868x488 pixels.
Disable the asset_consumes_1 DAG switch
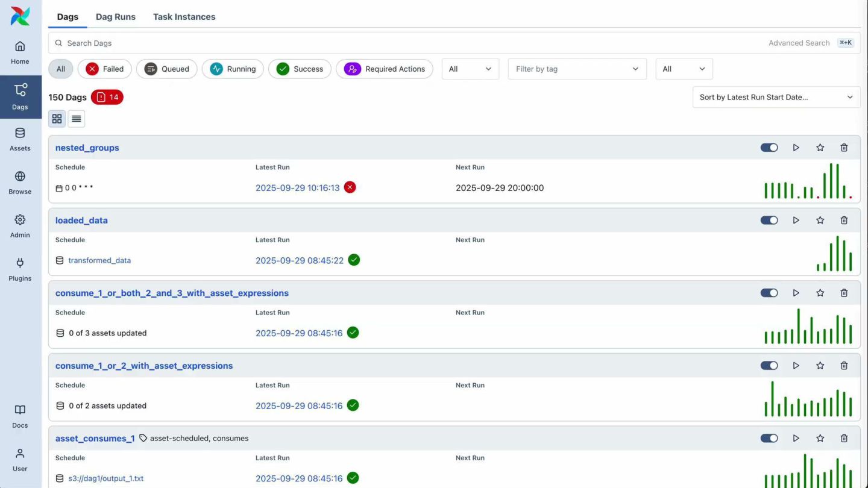tap(769, 439)
